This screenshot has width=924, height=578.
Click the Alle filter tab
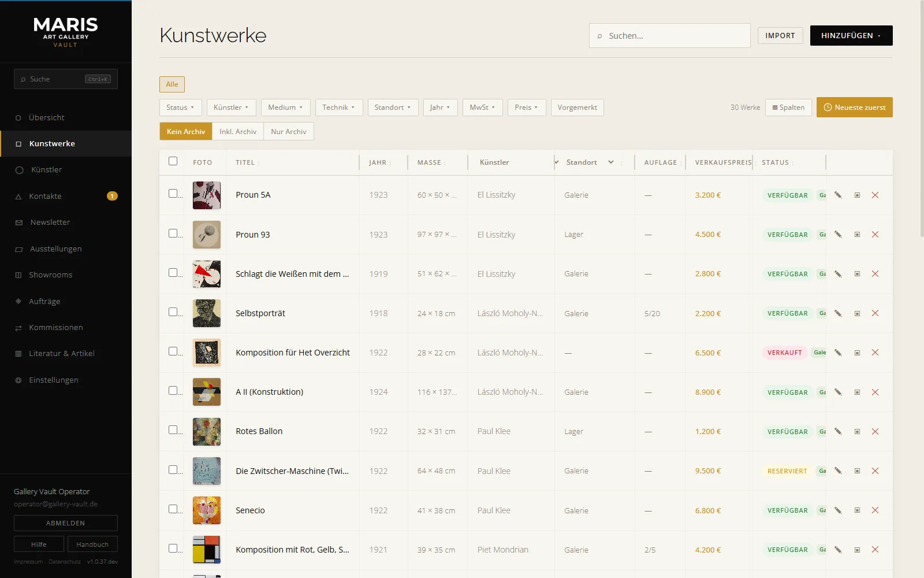coord(172,84)
